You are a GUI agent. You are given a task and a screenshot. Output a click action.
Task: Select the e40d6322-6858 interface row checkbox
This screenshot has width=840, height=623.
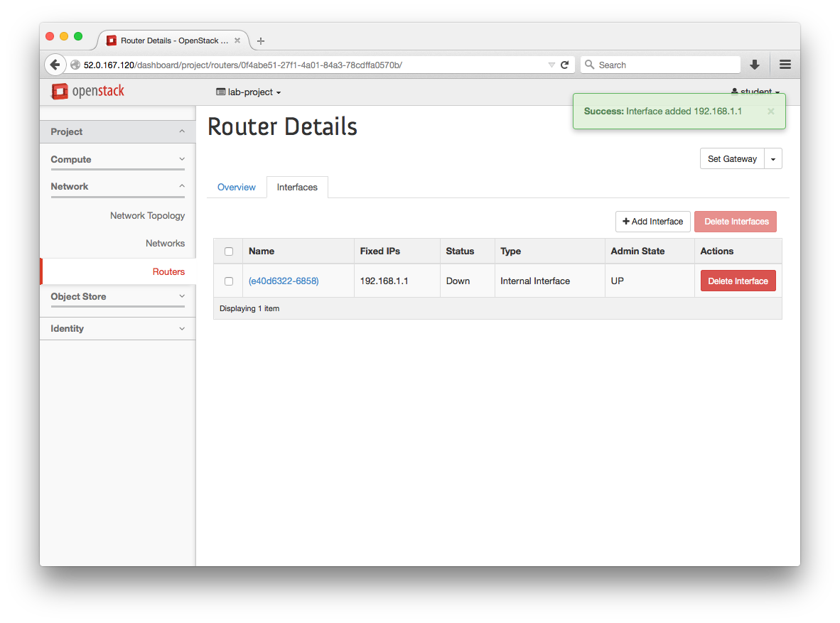click(228, 281)
